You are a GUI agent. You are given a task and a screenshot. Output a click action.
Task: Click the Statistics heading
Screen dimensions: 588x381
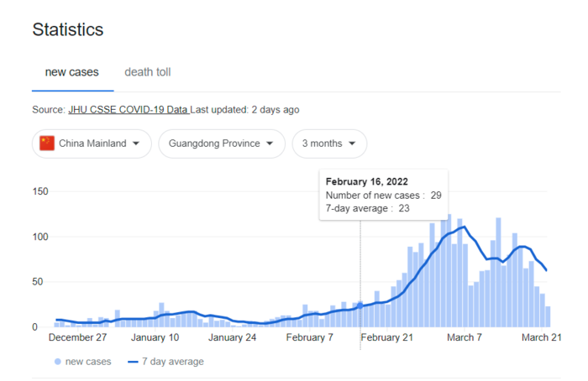click(x=68, y=30)
